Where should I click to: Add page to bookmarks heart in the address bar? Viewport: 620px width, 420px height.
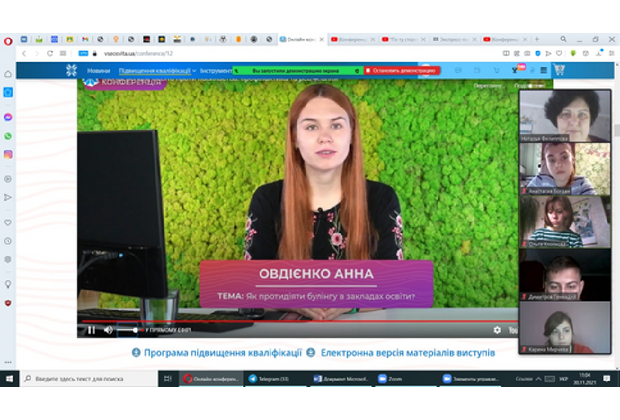559,53
